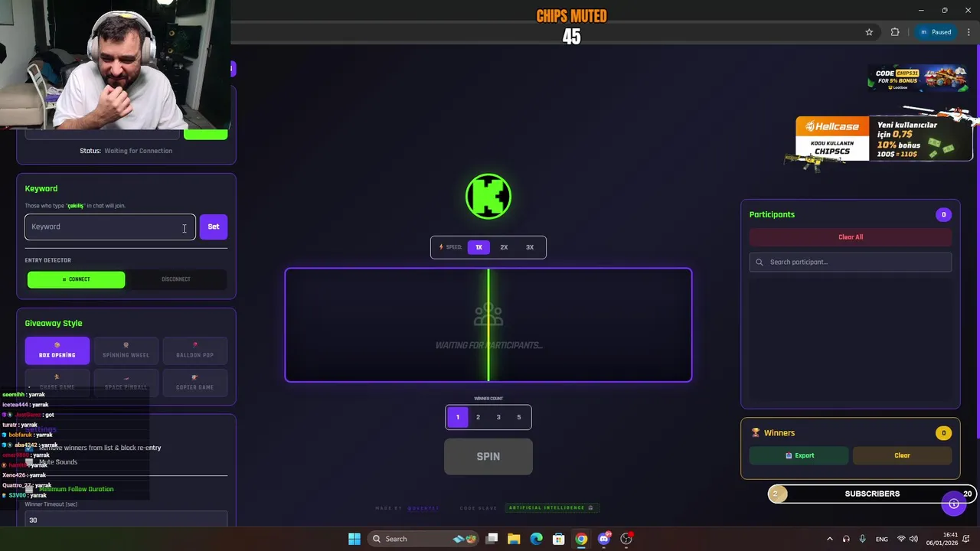Focus the Keyword input field
The height and width of the screenshot is (551, 980).
110,227
